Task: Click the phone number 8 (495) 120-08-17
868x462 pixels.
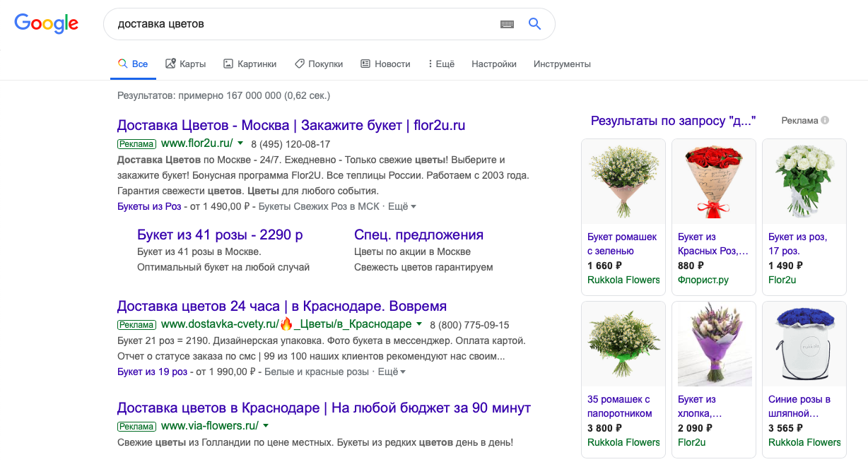Action: (x=291, y=144)
